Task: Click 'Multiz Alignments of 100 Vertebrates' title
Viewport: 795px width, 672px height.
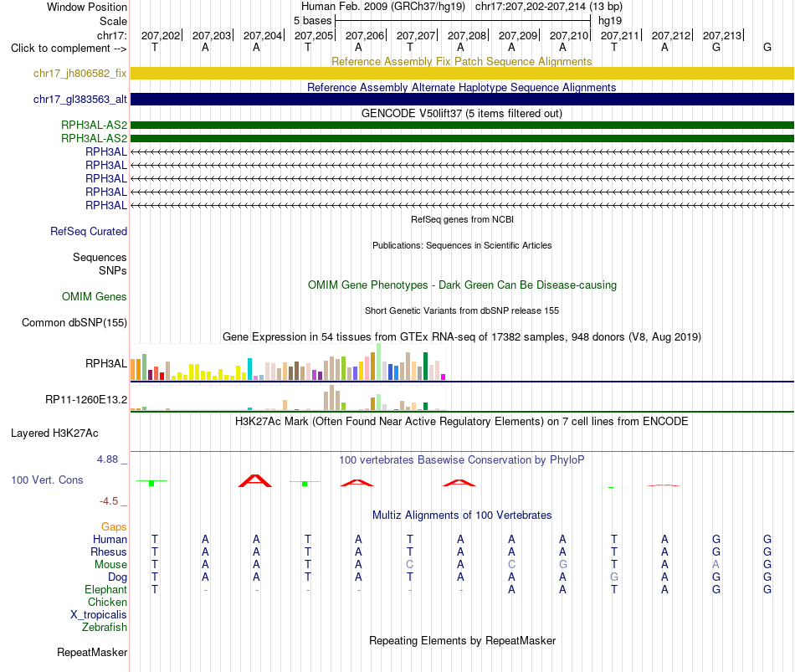Action: [462, 516]
